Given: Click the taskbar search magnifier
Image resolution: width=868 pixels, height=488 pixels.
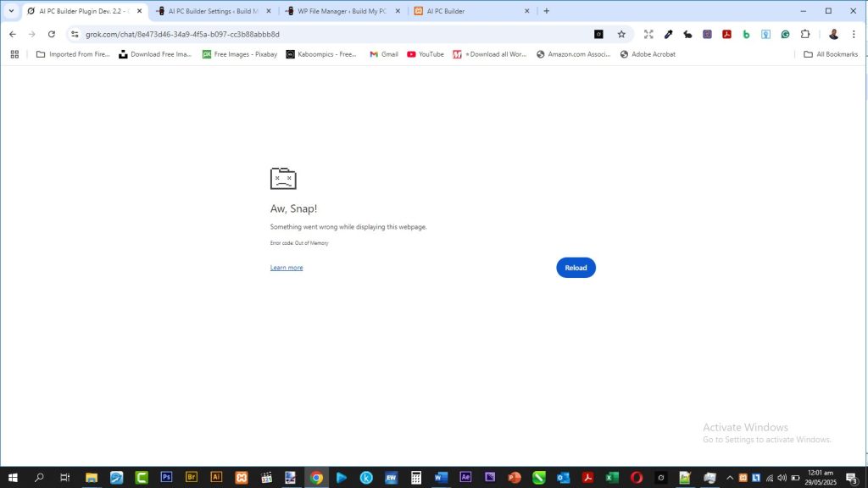Looking at the screenshot, I should (39, 478).
